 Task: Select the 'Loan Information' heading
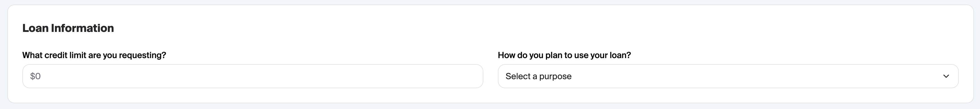point(68,28)
